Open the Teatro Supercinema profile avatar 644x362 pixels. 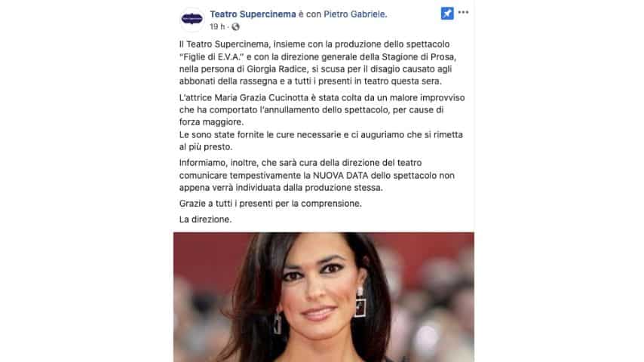[192, 19]
